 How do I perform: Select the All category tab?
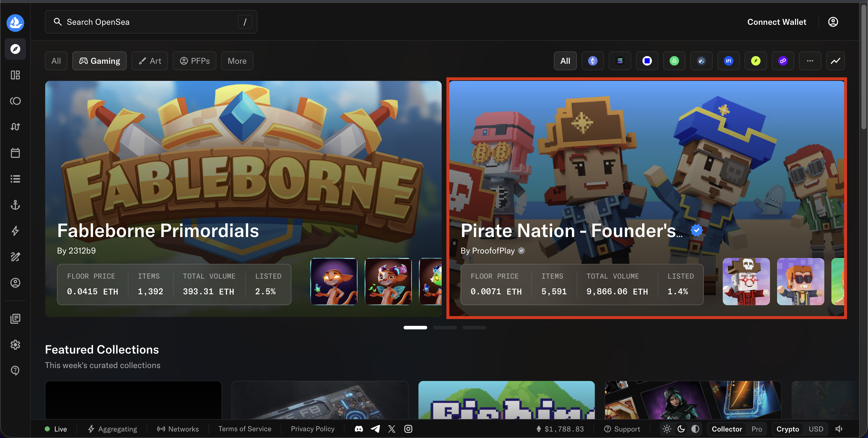click(x=56, y=61)
